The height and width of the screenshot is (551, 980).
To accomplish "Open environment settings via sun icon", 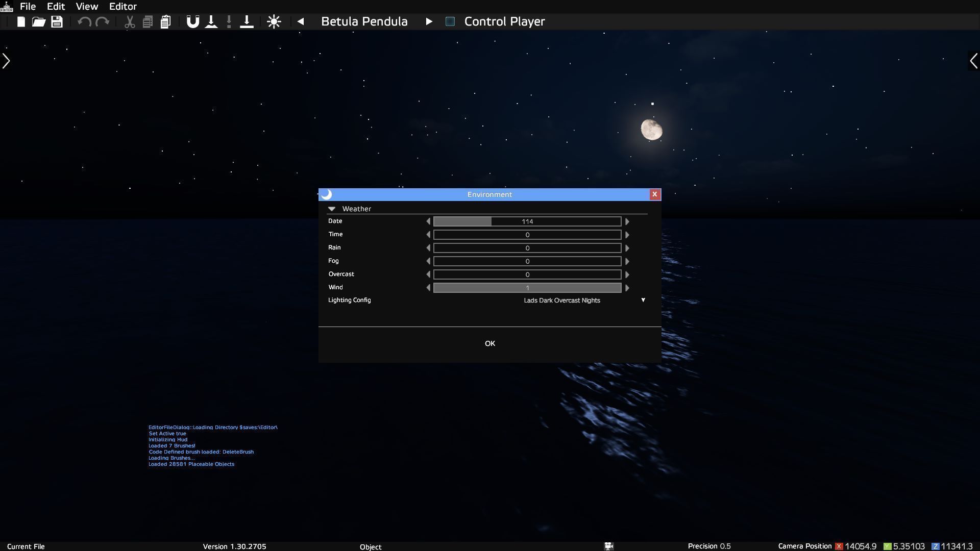I will (274, 22).
